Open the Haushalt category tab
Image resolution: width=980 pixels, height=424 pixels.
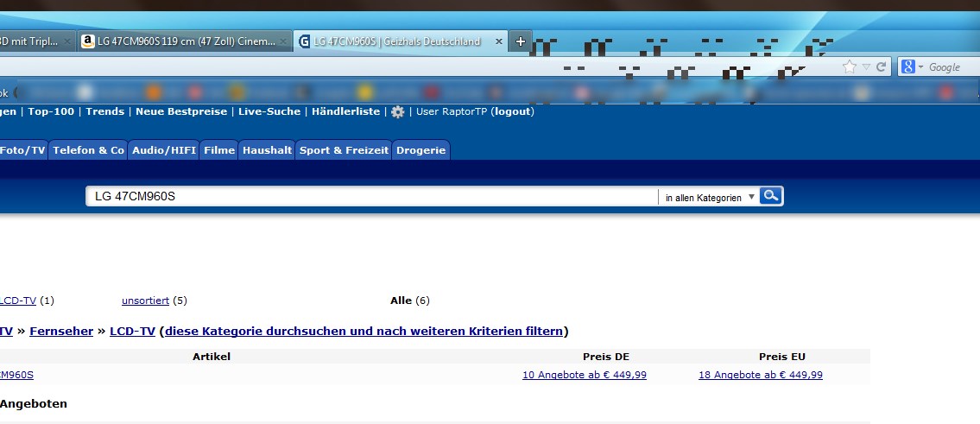point(268,150)
